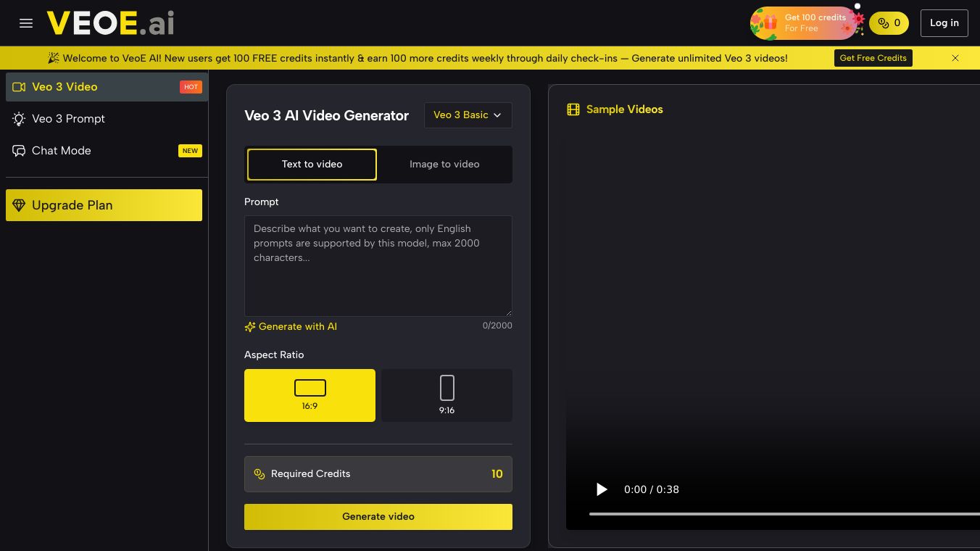Seek on the sample video progress bar
This screenshot has height=551, width=980.
coord(784,514)
